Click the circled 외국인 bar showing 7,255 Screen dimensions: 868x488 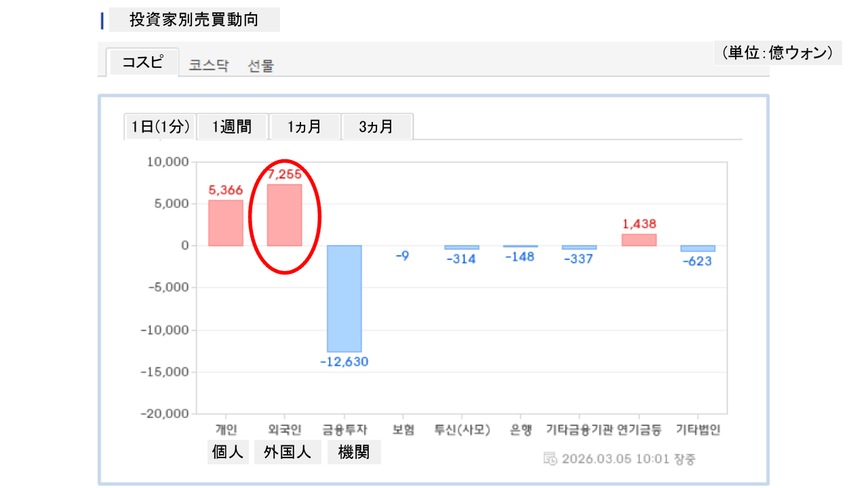(284, 215)
